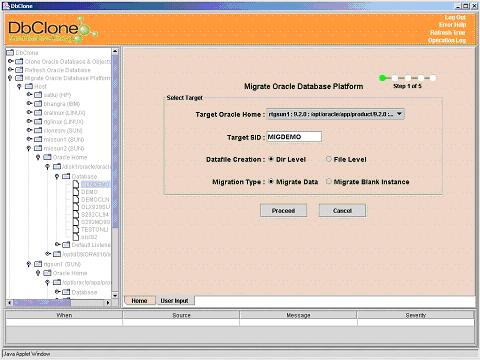This screenshot has width=480, height=361.
Task: Click the TESTONLI database file icon
Action: tap(76, 229)
